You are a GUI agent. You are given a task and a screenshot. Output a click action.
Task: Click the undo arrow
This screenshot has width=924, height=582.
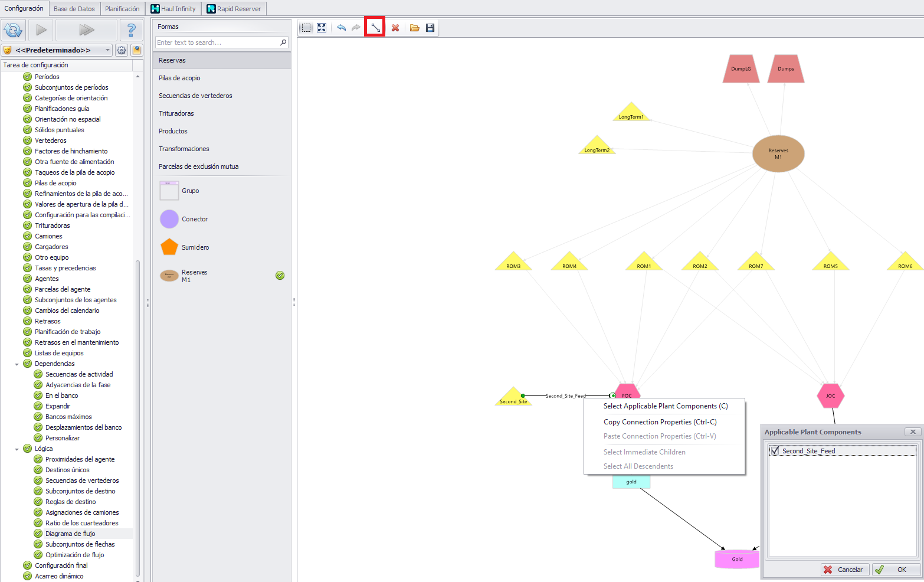[341, 28]
